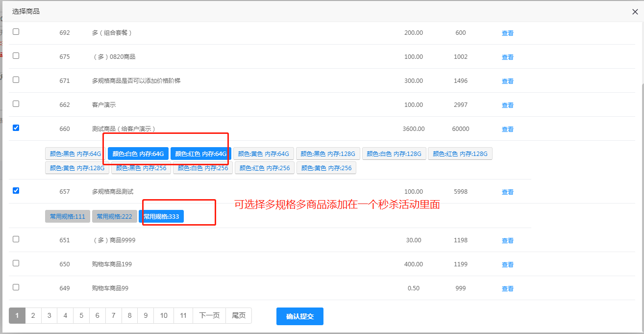
Task: Toggle off 常用规格:333 spec
Action: coord(161,216)
